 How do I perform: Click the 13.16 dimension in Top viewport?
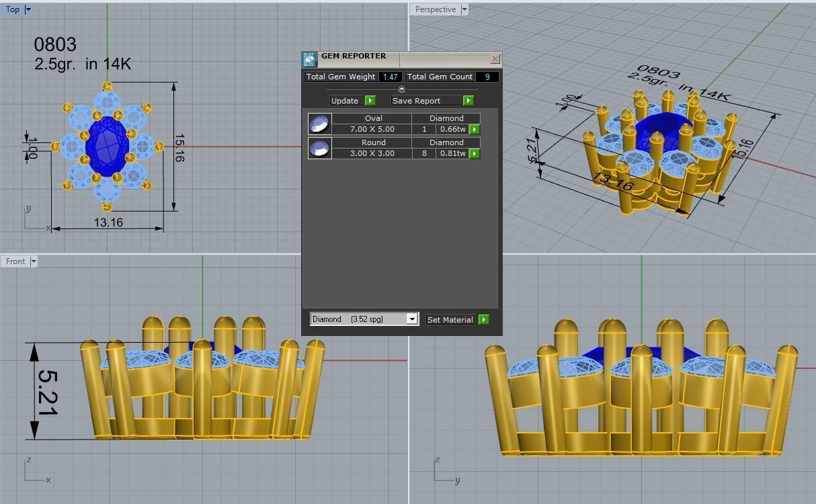coord(108,222)
